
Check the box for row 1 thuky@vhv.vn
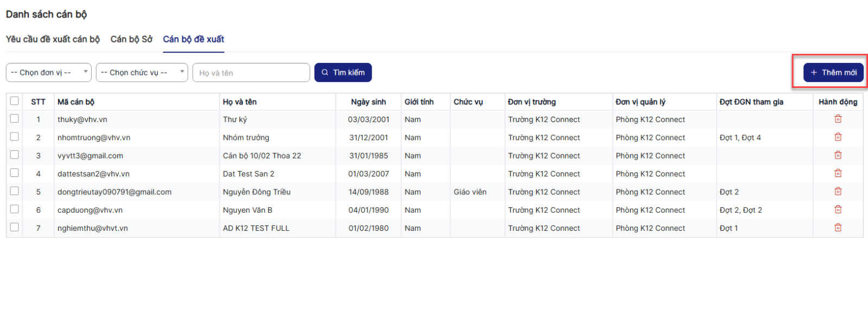(15, 119)
